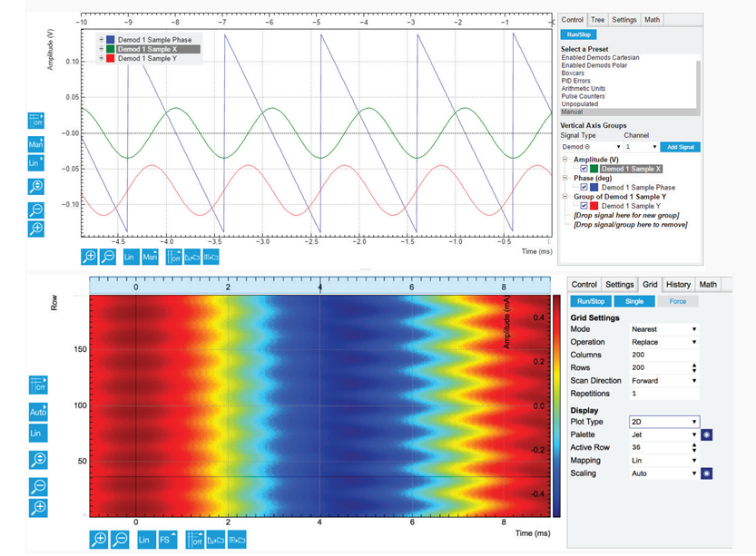Click Auto scaling mode left of grid plot
The height and width of the screenshot is (556, 756).
36,411
